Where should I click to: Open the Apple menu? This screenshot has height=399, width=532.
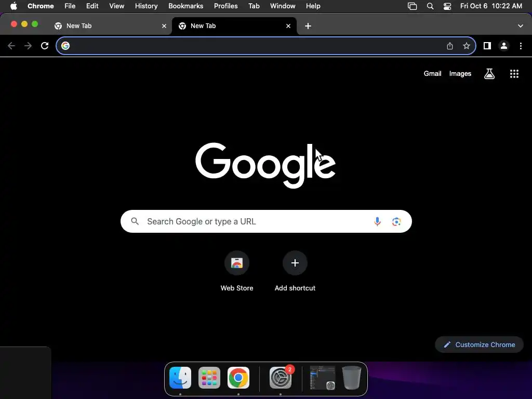(14, 6)
